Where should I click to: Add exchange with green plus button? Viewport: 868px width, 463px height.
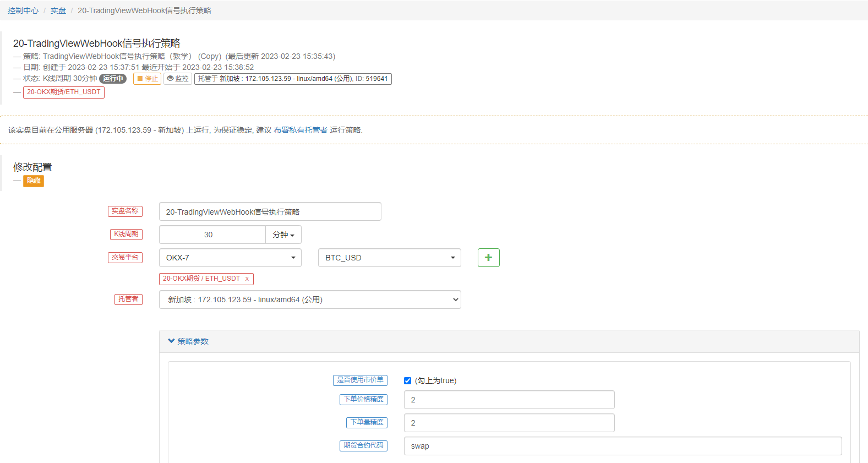489,258
